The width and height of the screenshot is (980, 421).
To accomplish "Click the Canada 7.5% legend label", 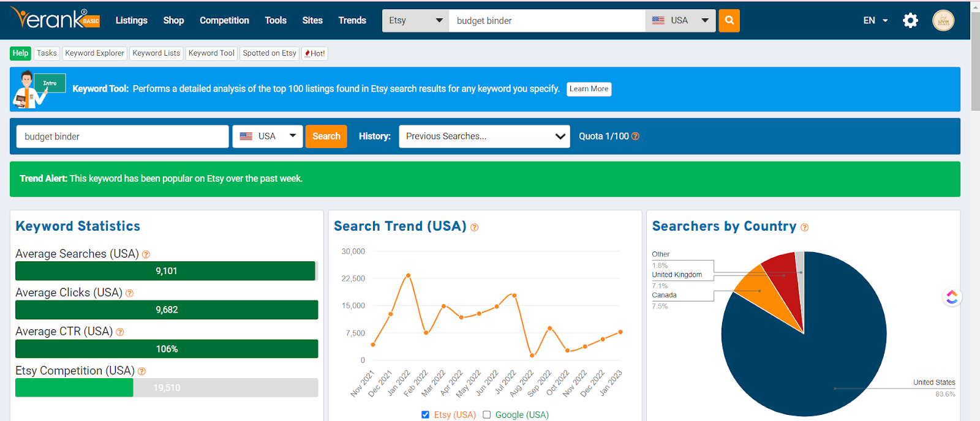I will (x=664, y=300).
